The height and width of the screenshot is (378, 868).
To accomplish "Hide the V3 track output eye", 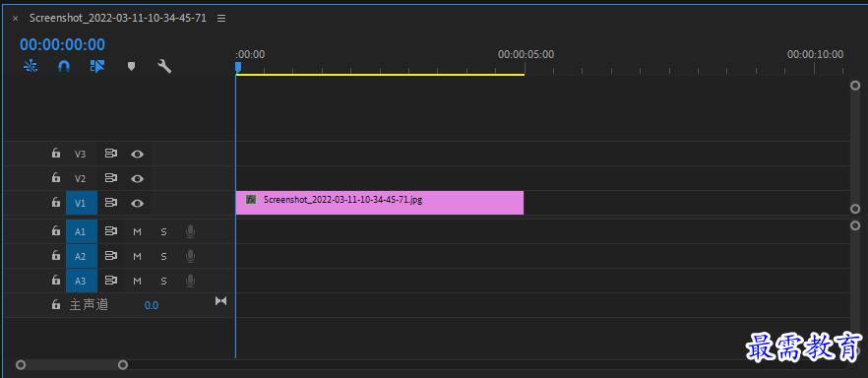I will point(138,154).
